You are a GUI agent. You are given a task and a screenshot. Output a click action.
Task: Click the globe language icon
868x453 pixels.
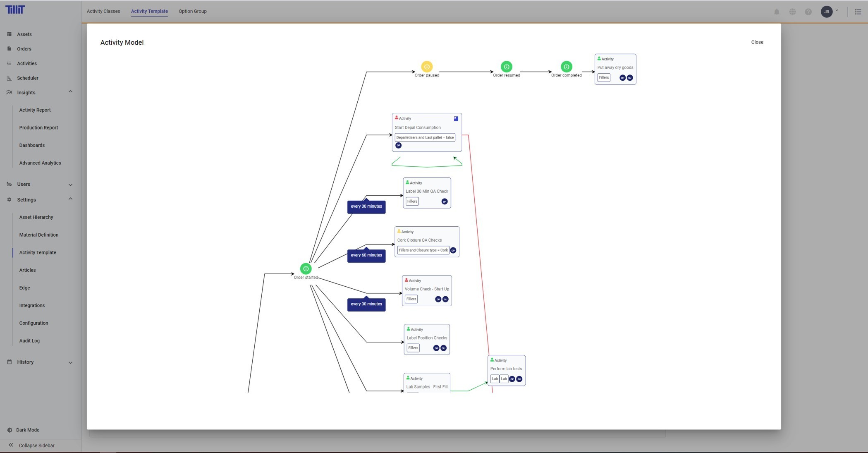point(792,12)
